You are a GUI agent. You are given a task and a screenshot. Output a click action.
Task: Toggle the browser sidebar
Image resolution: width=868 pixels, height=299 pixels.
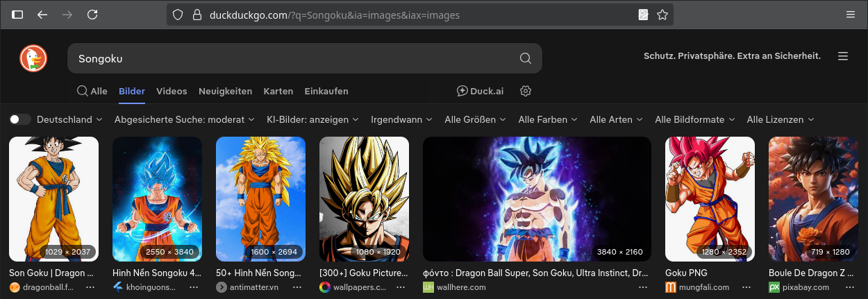[x=17, y=15]
